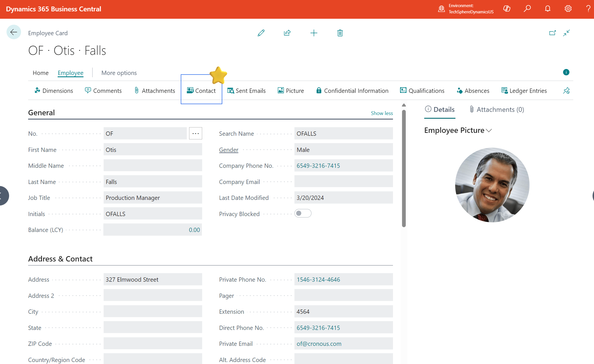The height and width of the screenshot is (364, 594).
Task: Collapse the General section via Show less
Action: click(x=382, y=113)
